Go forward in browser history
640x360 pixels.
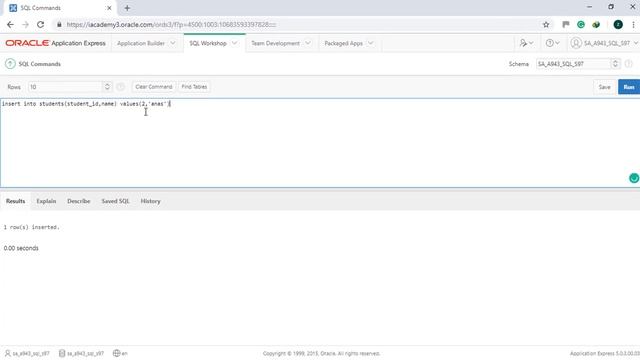pos(25,24)
